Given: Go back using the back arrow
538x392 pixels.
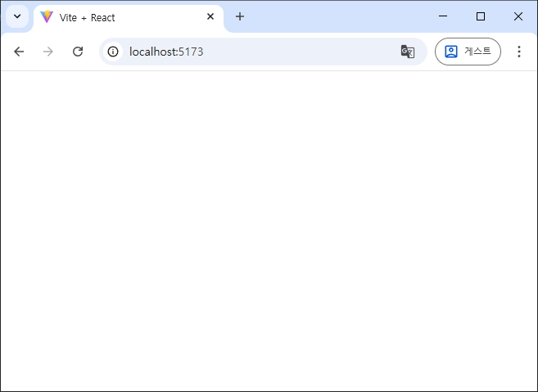Looking at the screenshot, I should (19, 52).
